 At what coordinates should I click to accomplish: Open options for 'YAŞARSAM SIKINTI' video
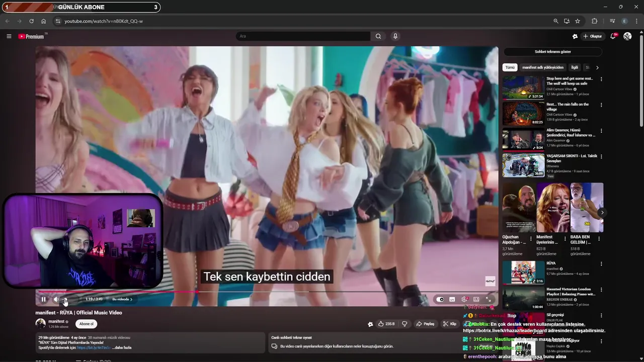[x=601, y=156]
